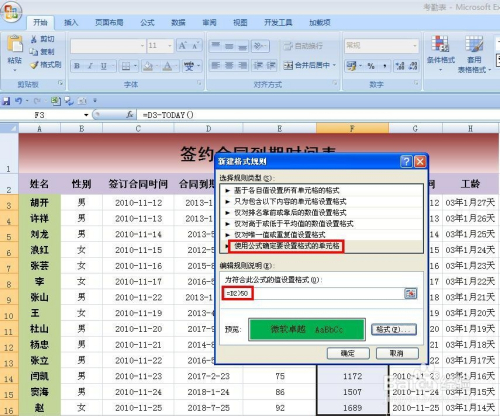Switch to the 插入 ribbon tab
Screen dimensions: 500x416
coord(71,23)
